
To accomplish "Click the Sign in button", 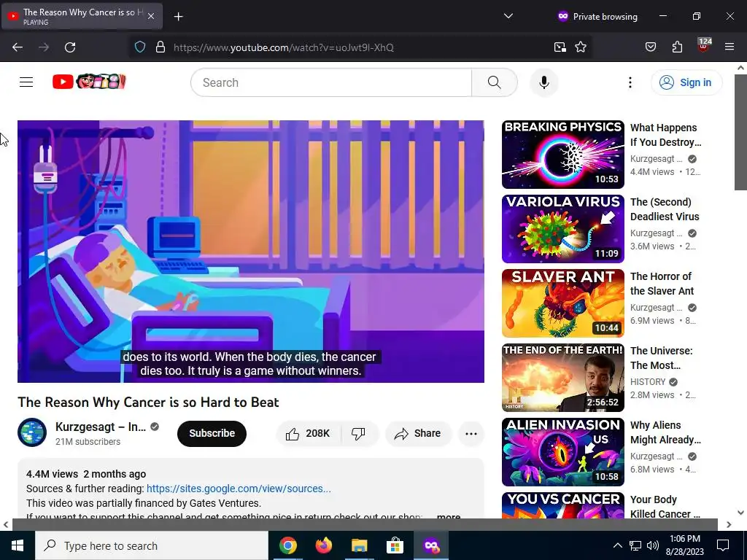I will [686, 82].
